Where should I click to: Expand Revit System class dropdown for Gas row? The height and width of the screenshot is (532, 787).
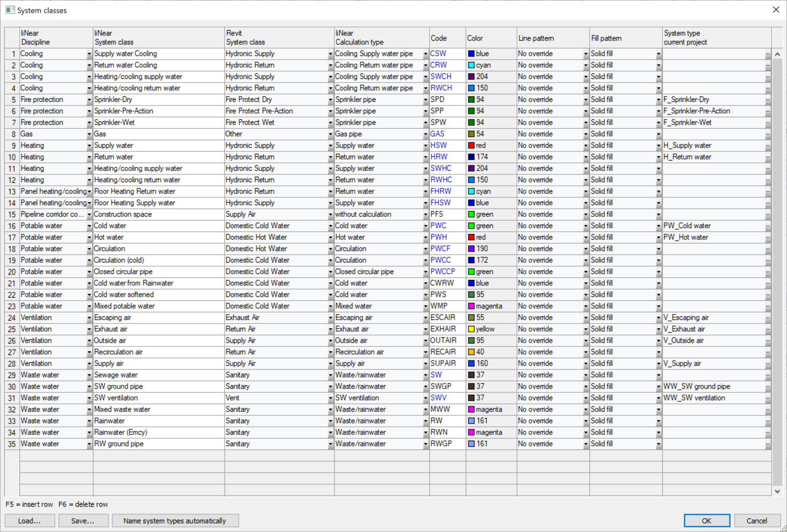pyautogui.click(x=330, y=135)
